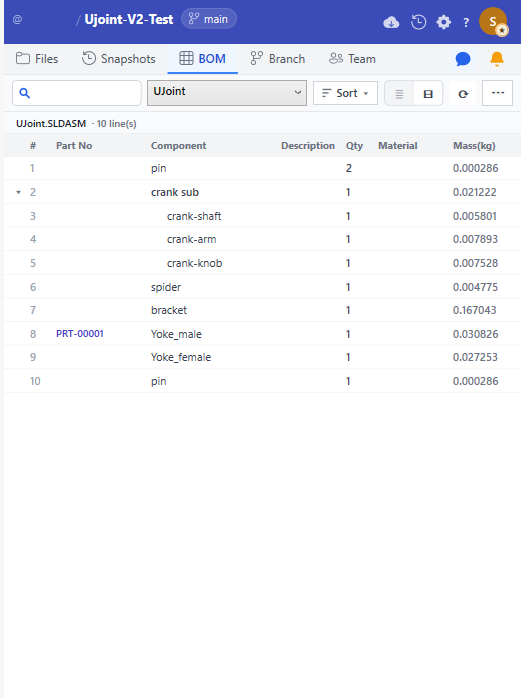Click the Mass(kg) column header

pos(474,146)
